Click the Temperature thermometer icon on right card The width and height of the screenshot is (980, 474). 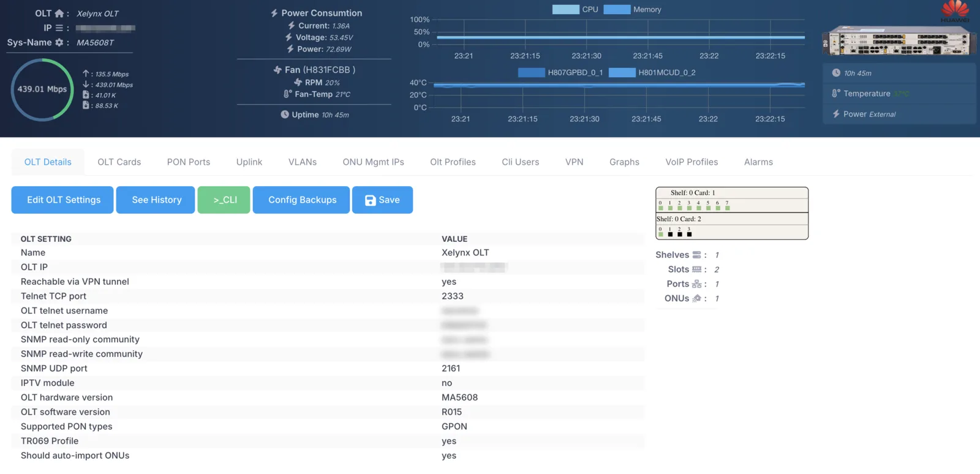[x=836, y=94]
